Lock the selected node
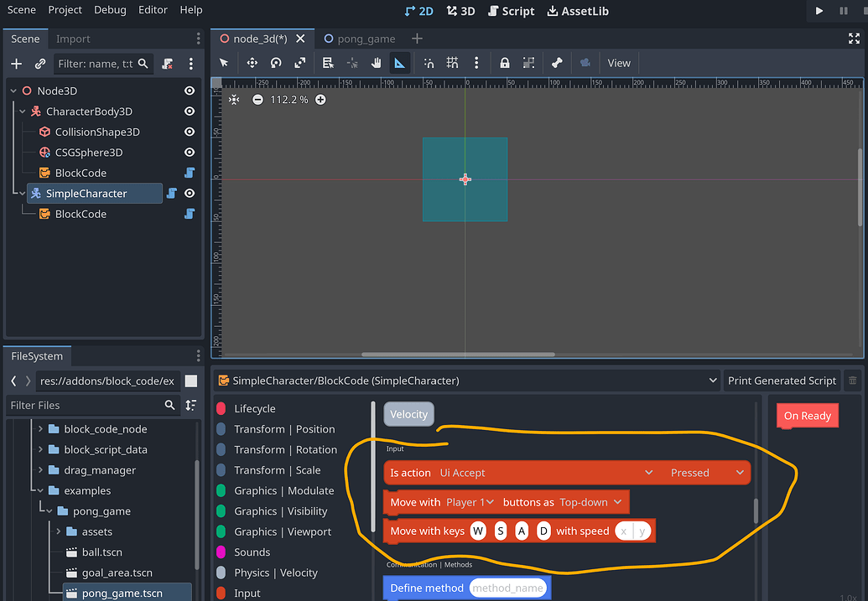 tap(504, 63)
